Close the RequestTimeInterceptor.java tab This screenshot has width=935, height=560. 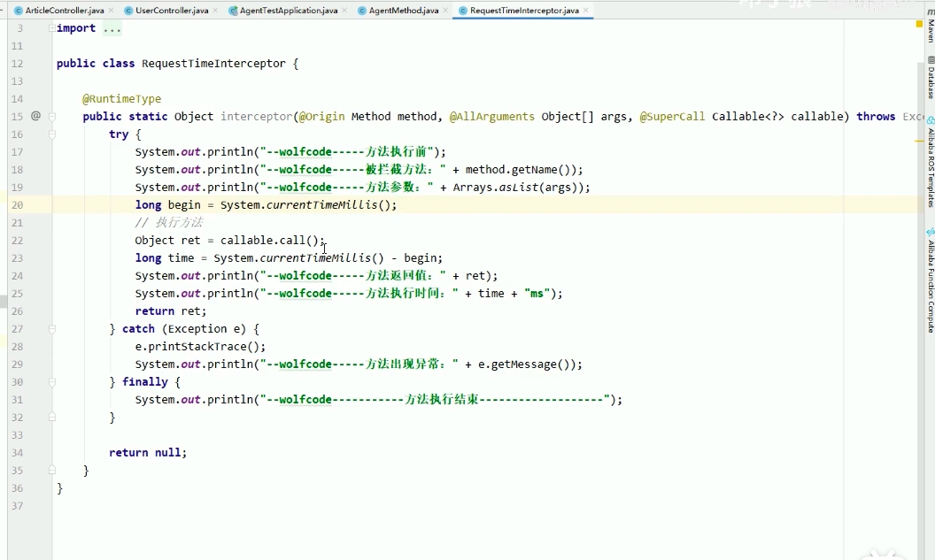[x=587, y=11]
